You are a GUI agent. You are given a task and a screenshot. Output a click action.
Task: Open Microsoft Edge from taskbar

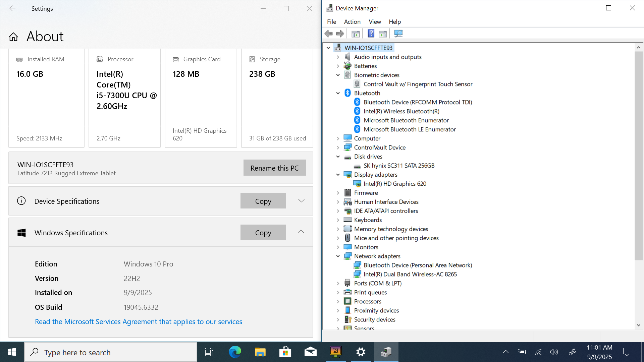[235, 352]
